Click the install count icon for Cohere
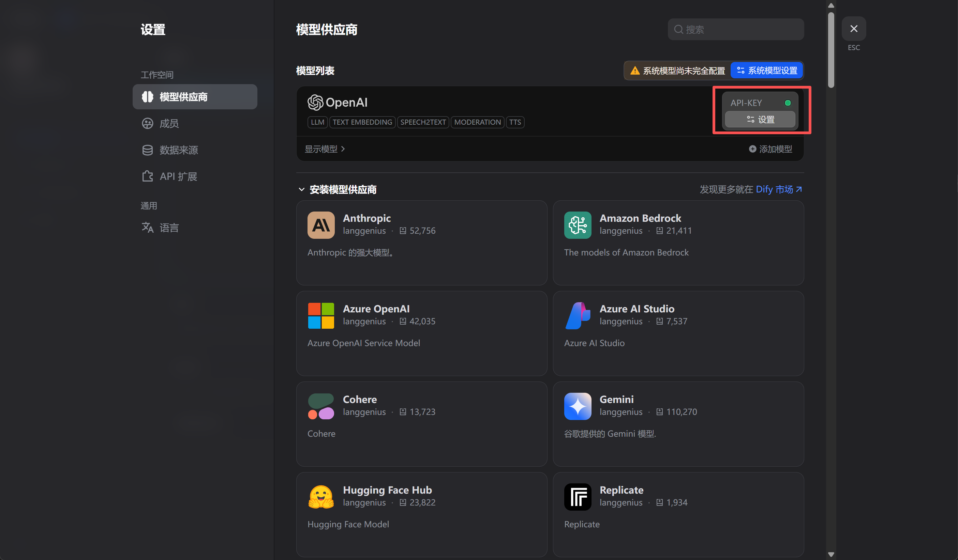The height and width of the screenshot is (560, 958). coord(403,412)
